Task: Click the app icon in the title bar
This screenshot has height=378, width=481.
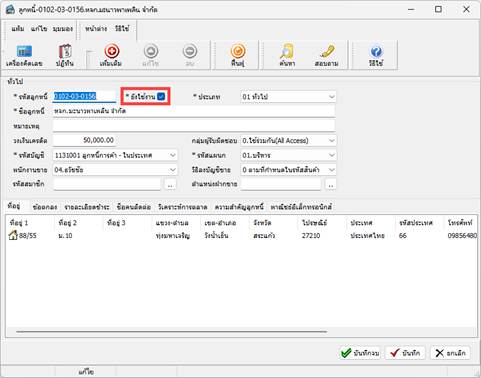Action: (10, 9)
